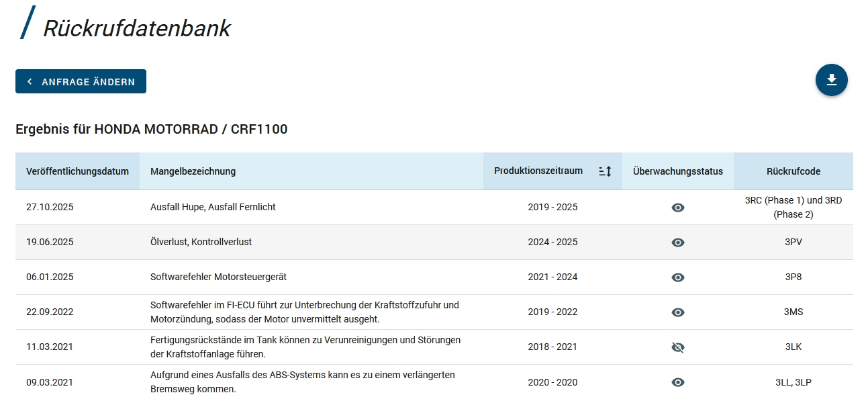Image resolution: width=868 pixels, height=399 pixels.
Task: Click the sort icon beside Produktionszeitraum
Action: tap(605, 171)
